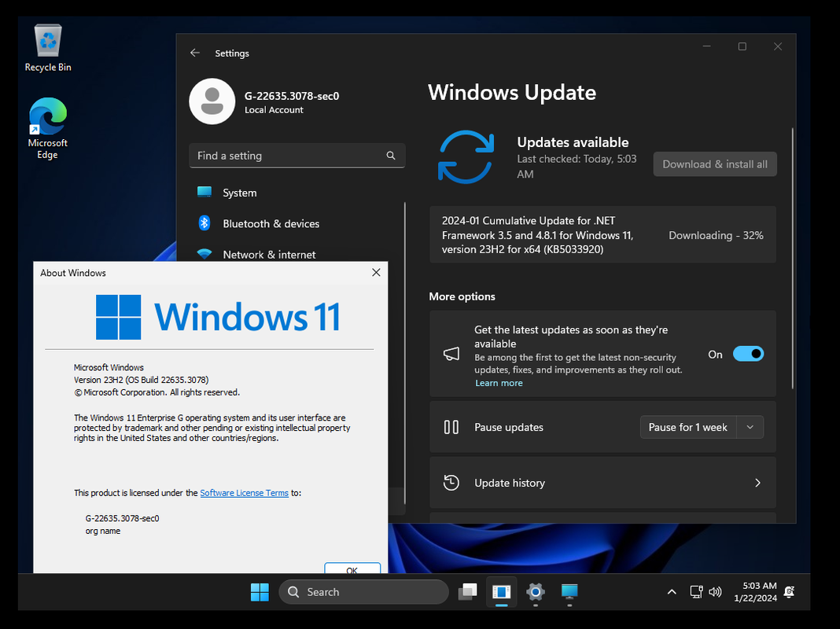Open the Recycle Bin desktop icon
Screen dimensions: 840x629
click(48, 48)
